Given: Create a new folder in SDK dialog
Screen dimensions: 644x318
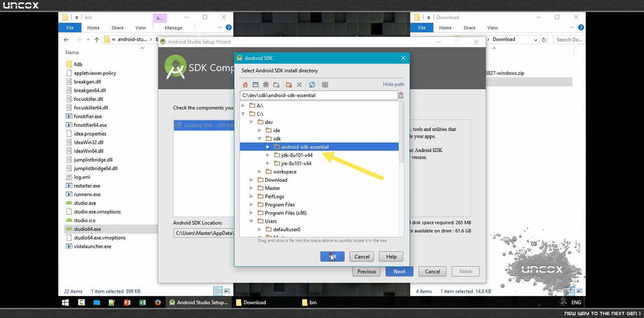Looking at the screenshot, I should click(289, 85).
